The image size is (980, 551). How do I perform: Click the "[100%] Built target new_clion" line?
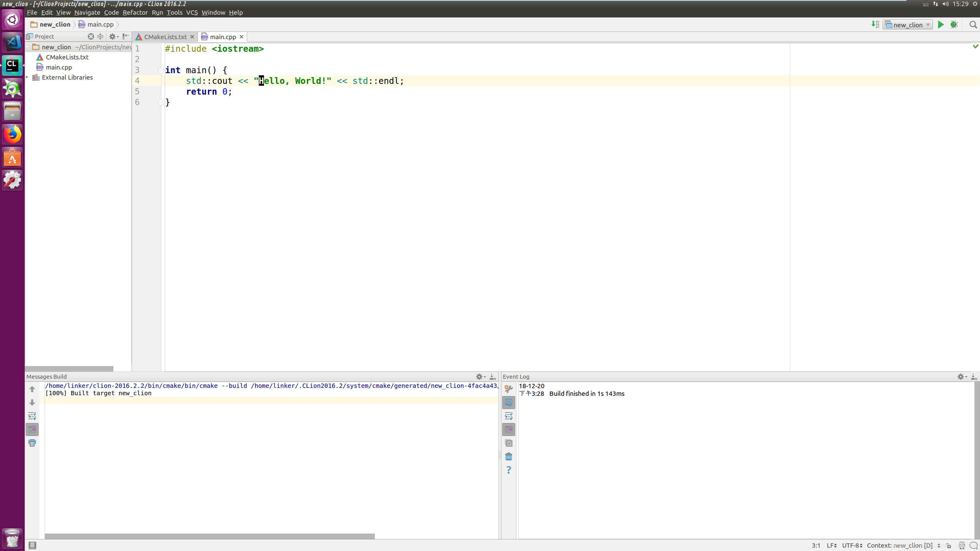point(98,393)
